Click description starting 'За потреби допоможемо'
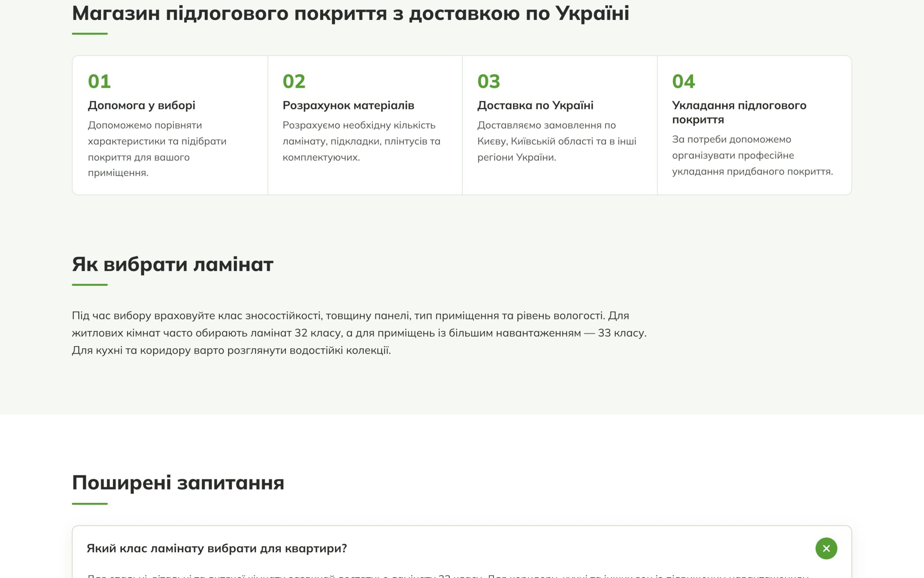924x578 pixels. pos(752,155)
